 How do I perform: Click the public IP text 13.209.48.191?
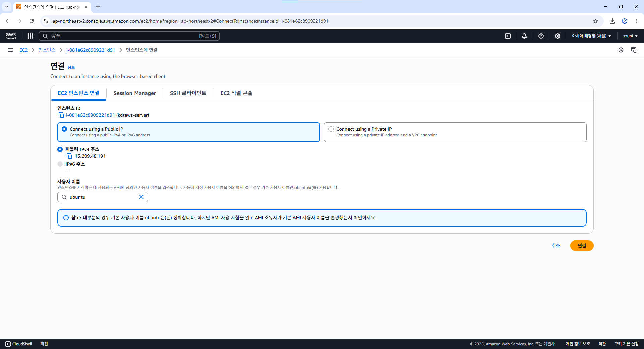pyautogui.click(x=90, y=156)
